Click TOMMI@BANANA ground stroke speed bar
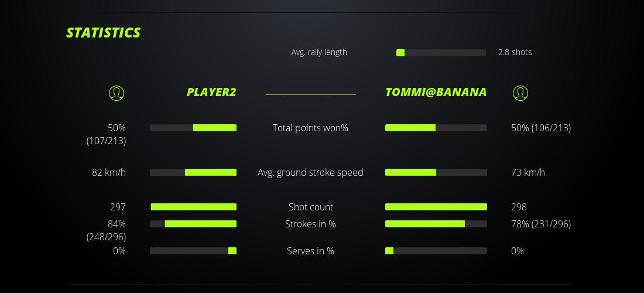 coord(436,172)
